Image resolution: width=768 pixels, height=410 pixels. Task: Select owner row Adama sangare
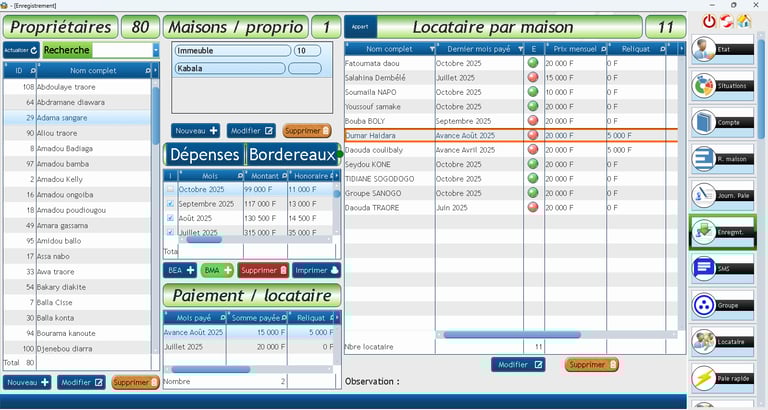pos(77,118)
